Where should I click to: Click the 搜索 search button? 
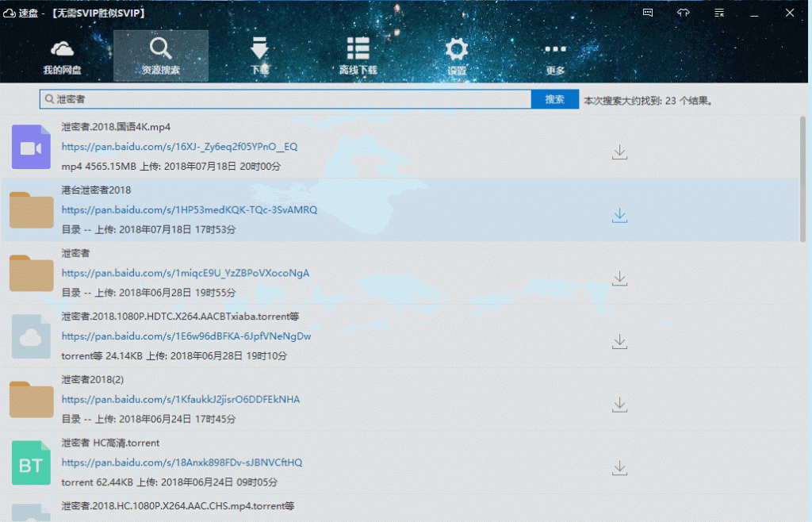coord(554,99)
